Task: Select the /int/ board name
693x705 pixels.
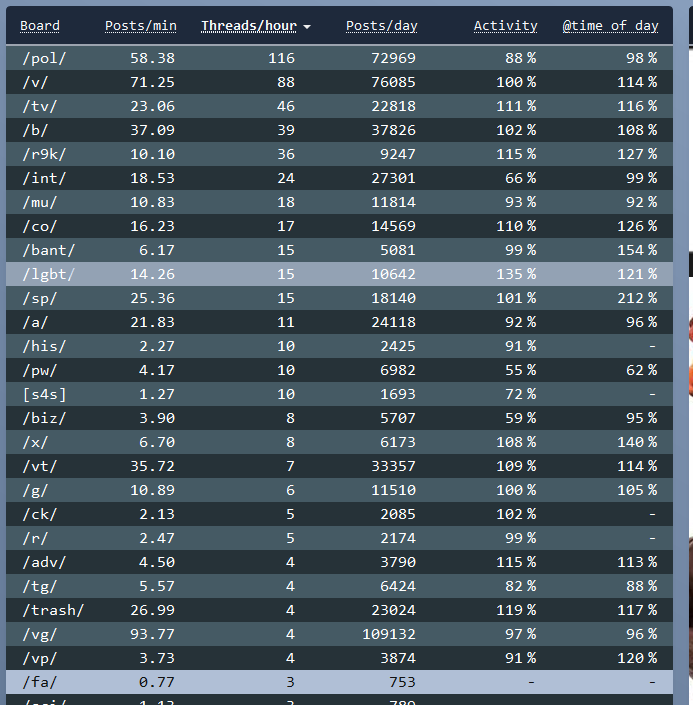Action: tap(44, 178)
